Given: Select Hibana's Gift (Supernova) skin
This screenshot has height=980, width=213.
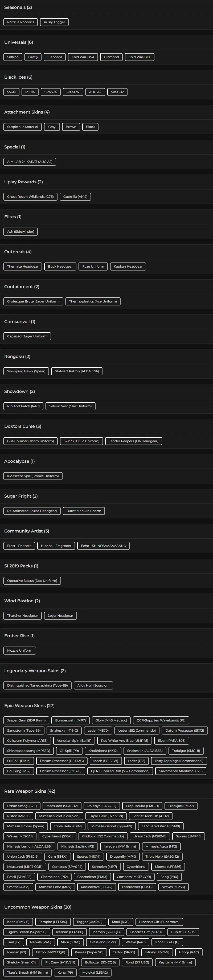Looking at the screenshot, I should click(159, 922).
